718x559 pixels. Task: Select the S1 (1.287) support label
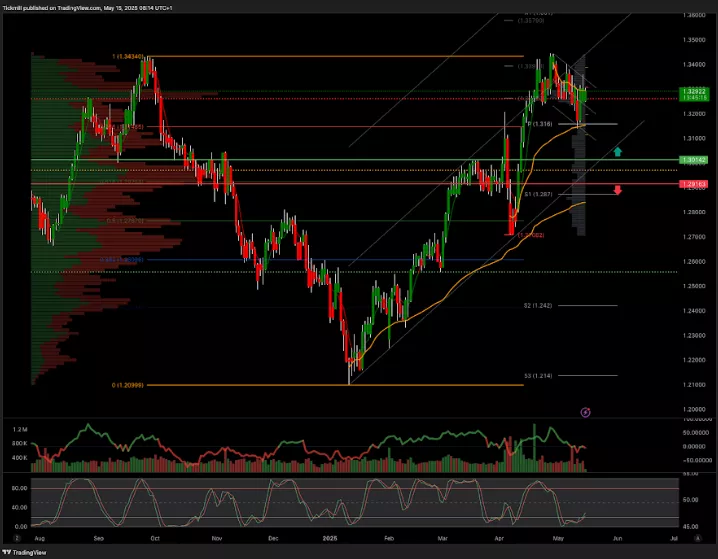(537, 194)
